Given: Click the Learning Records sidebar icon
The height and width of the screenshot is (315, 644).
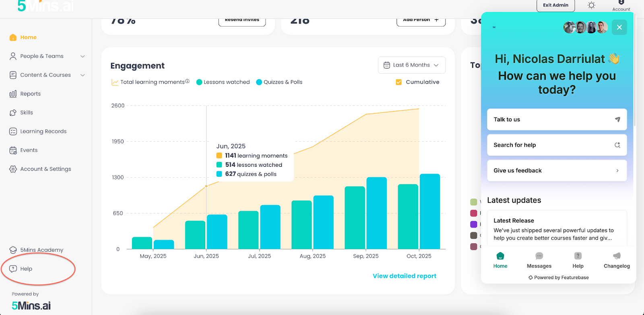Looking at the screenshot, I should point(13,131).
